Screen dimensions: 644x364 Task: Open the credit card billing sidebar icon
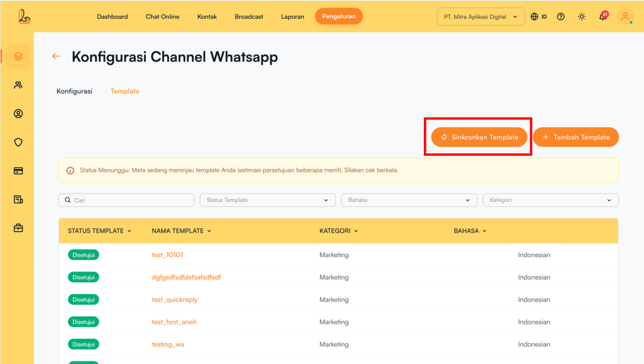[x=18, y=171]
